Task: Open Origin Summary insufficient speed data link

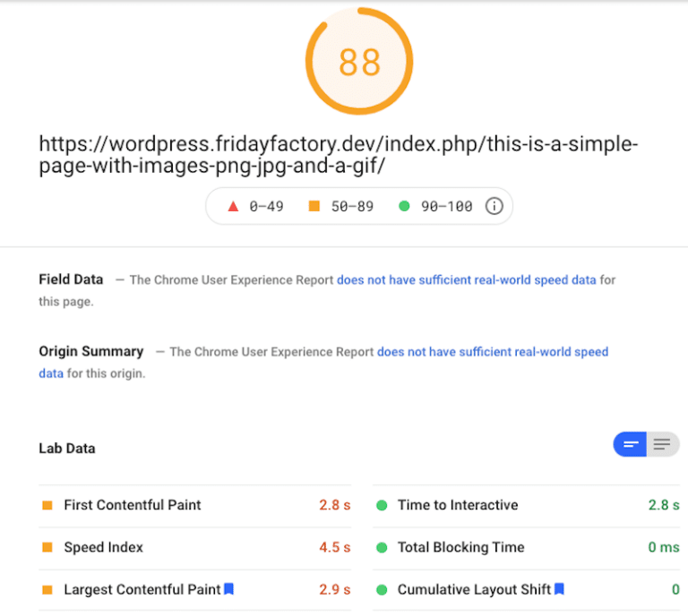Action: point(492,352)
